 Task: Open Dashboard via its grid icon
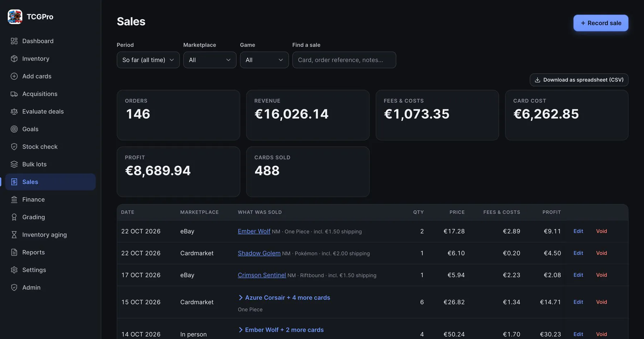pyautogui.click(x=14, y=41)
